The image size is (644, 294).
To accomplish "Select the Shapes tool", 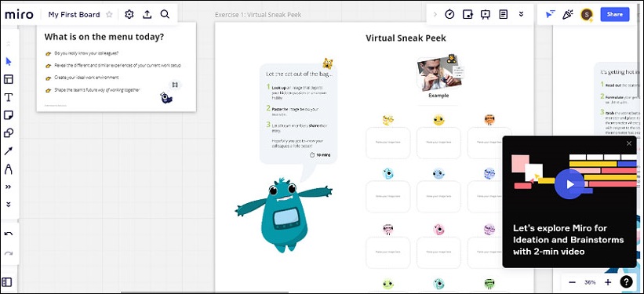I will [9, 133].
